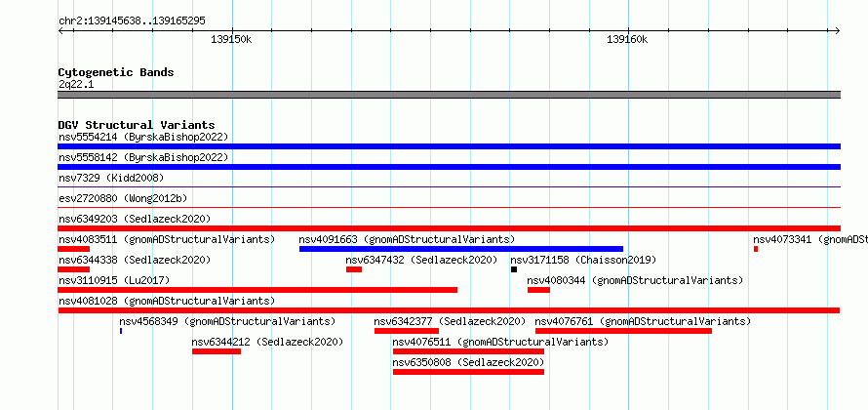Click the nsv5558142 (ByrskaBishop2022) blue bar
This screenshot has height=410, width=868.
click(449, 167)
